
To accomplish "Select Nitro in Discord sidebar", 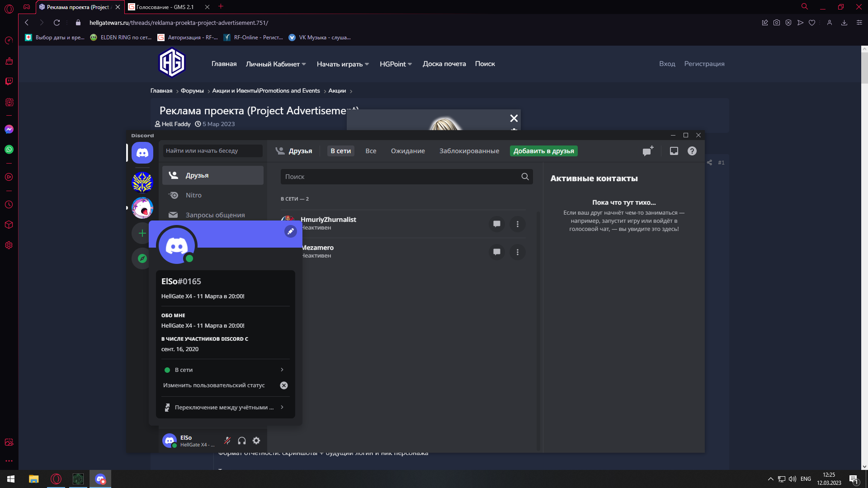I will [x=213, y=195].
